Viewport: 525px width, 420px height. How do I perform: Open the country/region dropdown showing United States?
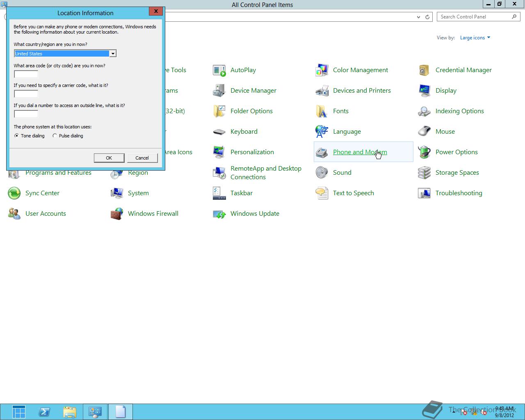[x=65, y=54]
